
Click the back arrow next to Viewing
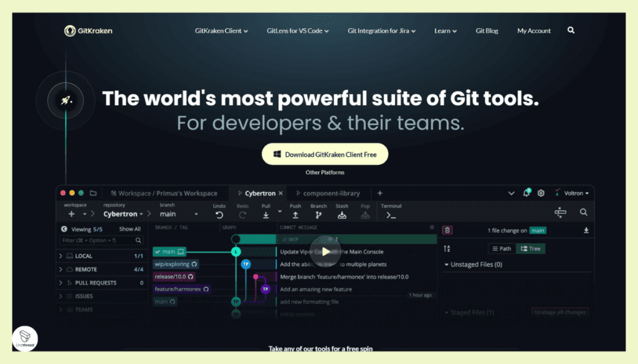64,229
